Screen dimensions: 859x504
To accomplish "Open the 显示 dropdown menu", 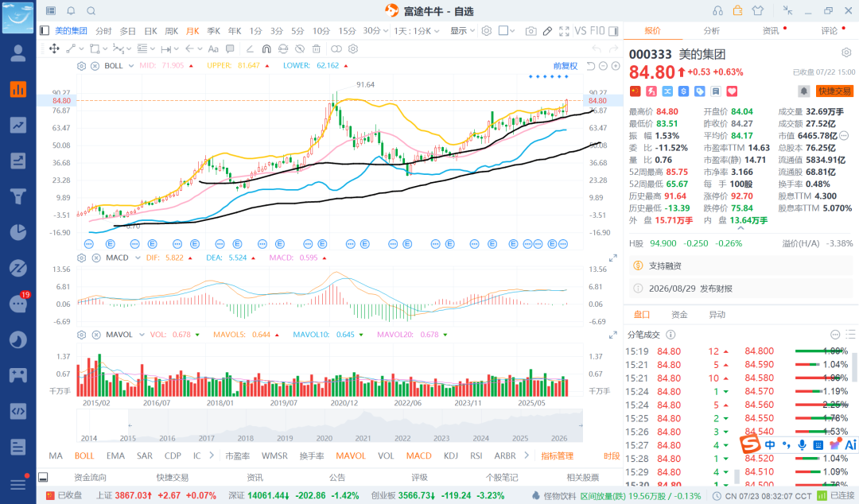I will 462,31.
